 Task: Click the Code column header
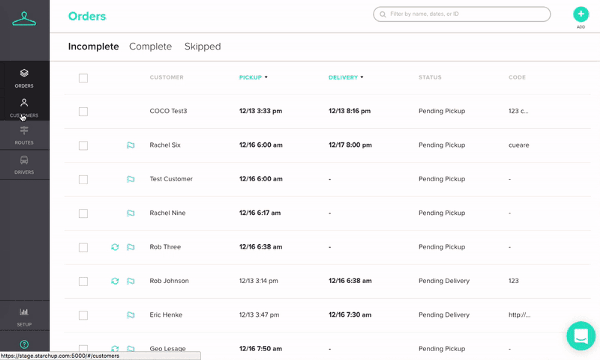tap(517, 77)
